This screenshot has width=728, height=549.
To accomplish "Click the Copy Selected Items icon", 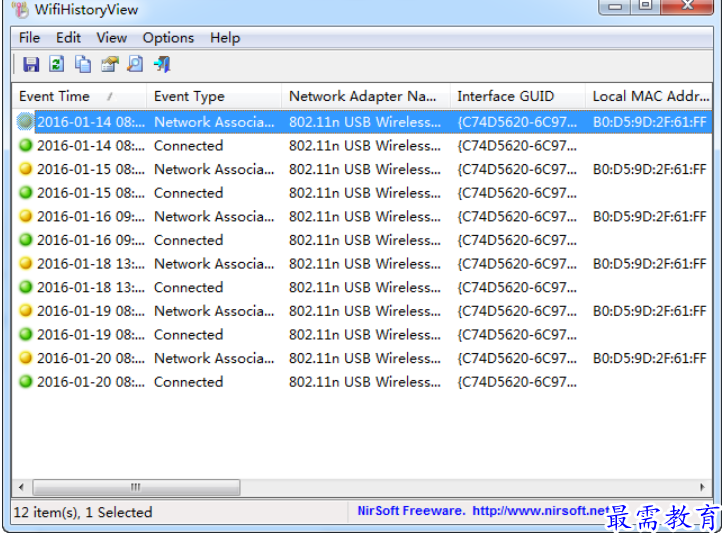I will 83,64.
